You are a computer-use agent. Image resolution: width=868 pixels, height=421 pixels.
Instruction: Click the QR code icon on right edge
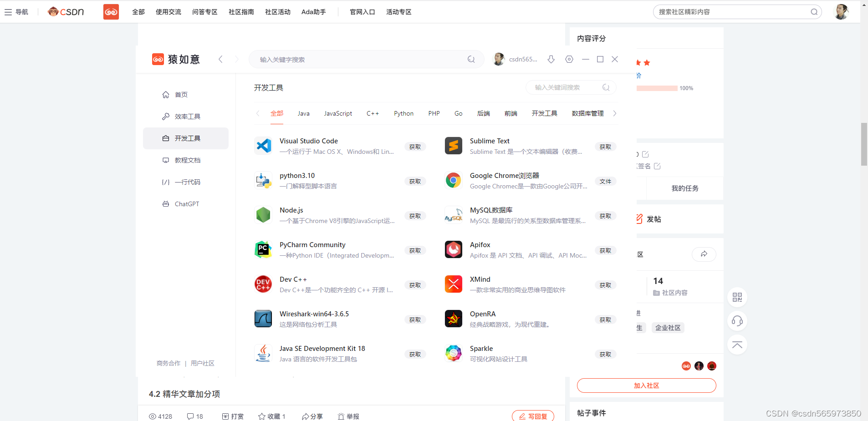pyautogui.click(x=737, y=297)
